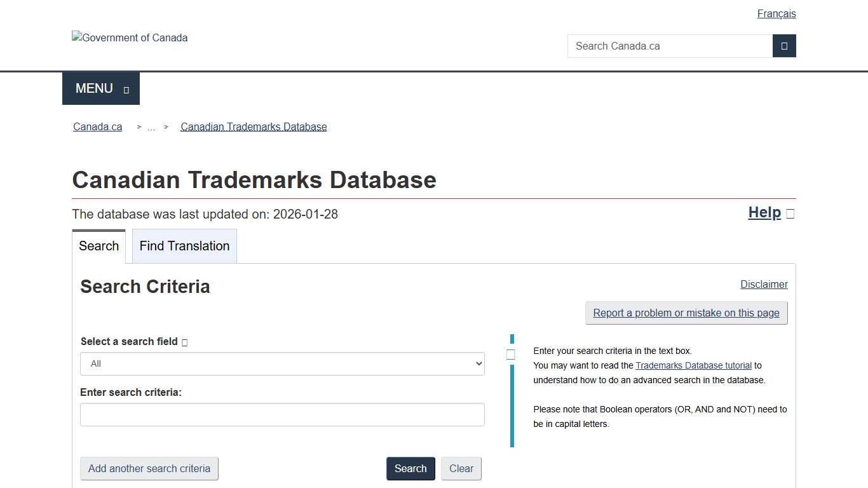Select the Search tab
This screenshot has height=488, width=868.
pyautogui.click(x=99, y=246)
